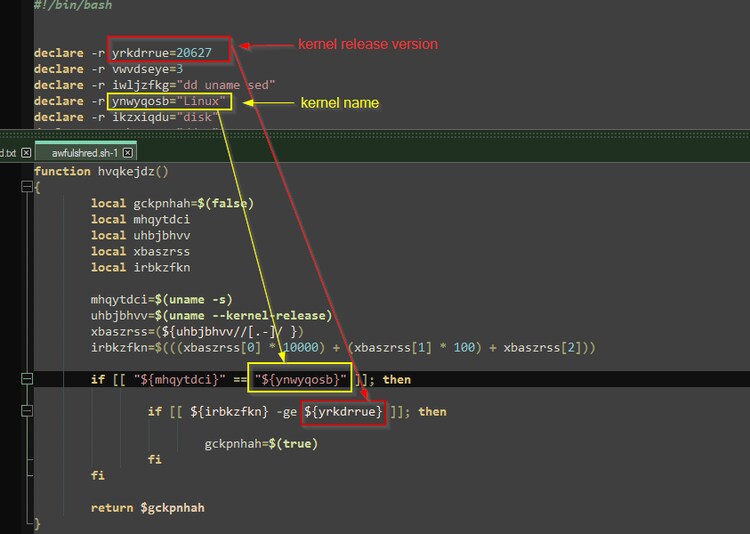
Task: Click the ikzxiqdu="disk" declaration
Action: [148, 117]
